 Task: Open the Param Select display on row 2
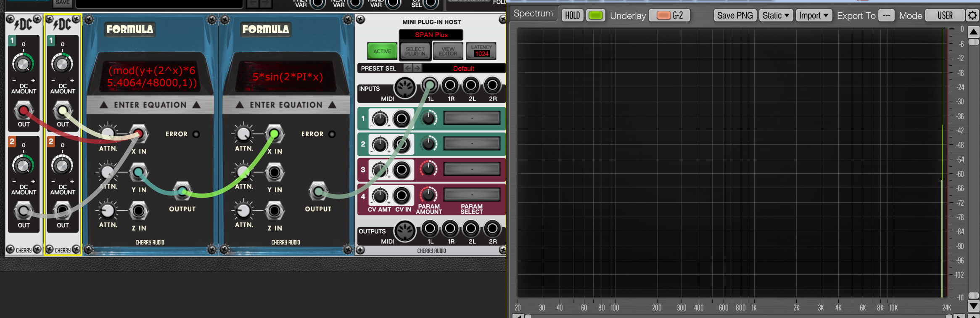(x=472, y=144)
